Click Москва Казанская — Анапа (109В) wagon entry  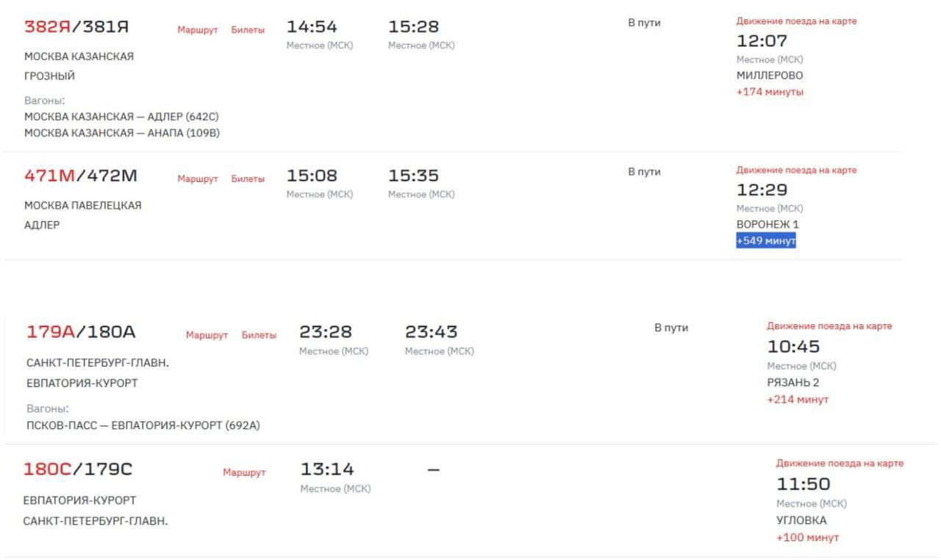tap(122, 133)
